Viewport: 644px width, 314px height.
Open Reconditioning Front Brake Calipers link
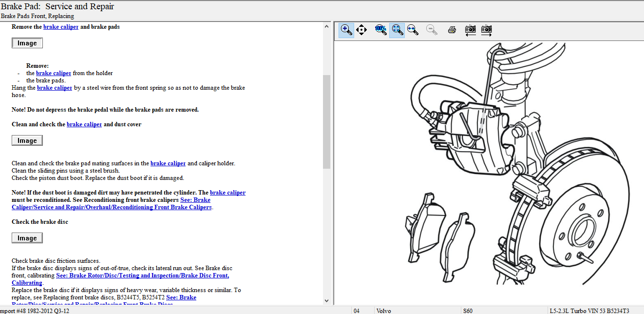coord(112,207)
